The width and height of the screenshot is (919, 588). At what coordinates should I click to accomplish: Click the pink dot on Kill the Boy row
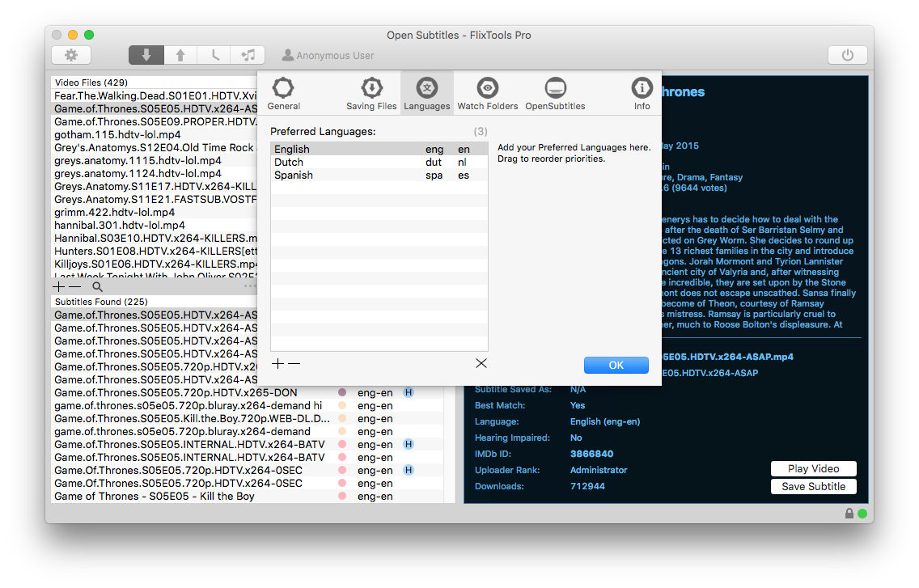tap(342, 496)
